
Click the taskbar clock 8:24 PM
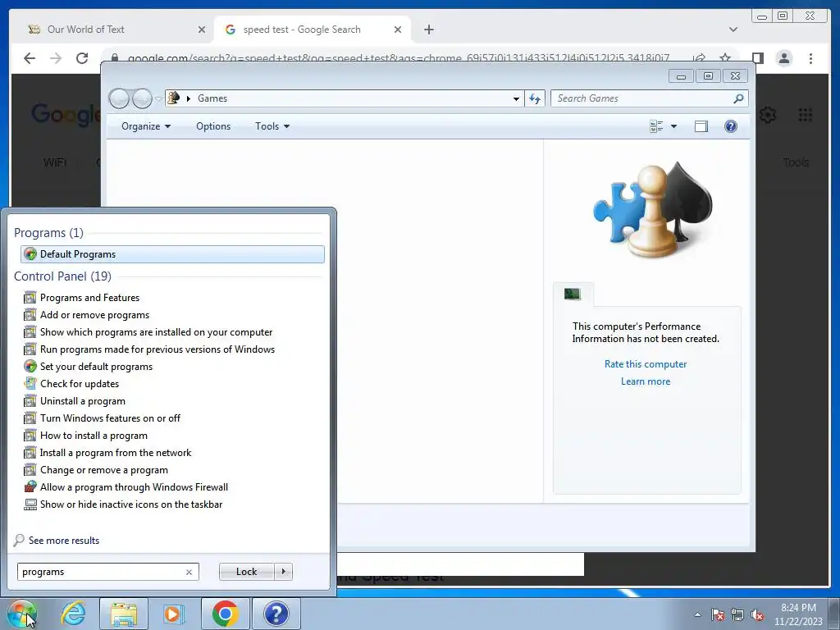(x=798, y=608)
